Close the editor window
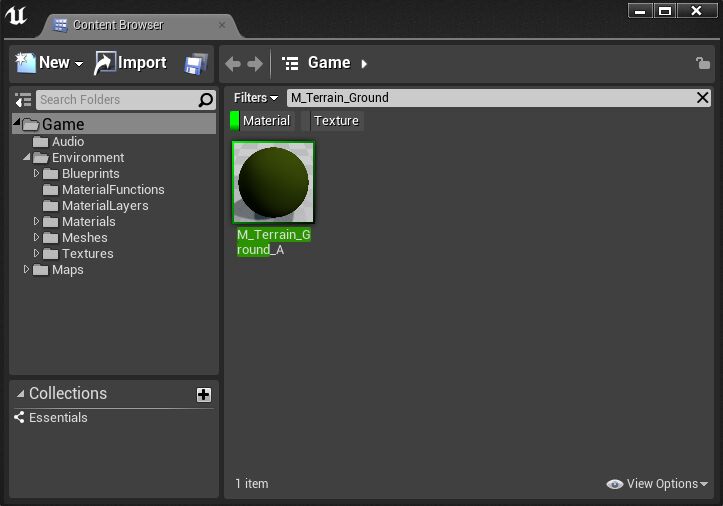Screen dimensions: 723x506 tap(697, 11)
